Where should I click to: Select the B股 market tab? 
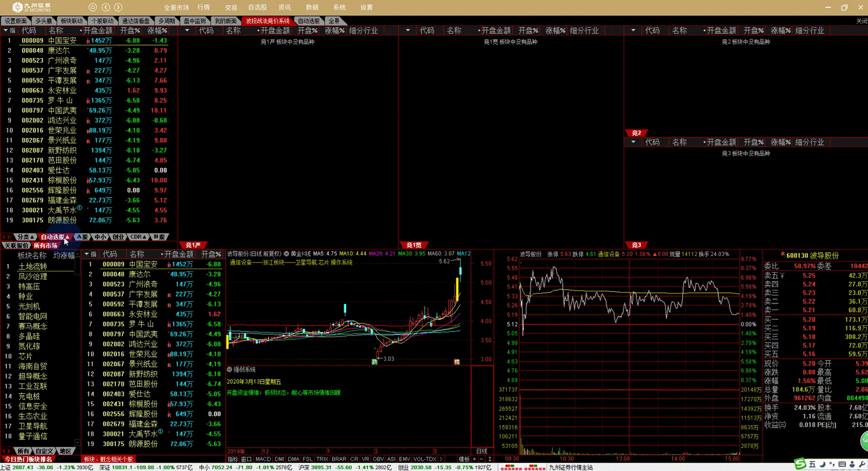click(x=159, y=237)
